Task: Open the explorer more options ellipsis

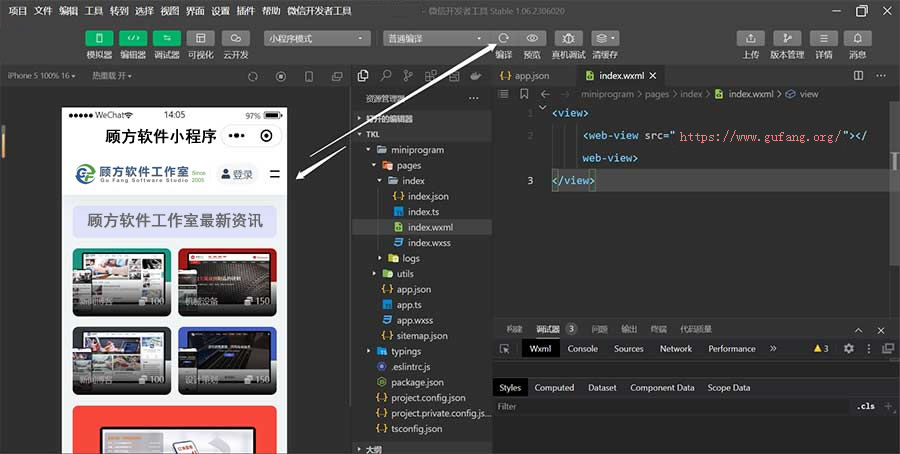Action: (474, 99)
